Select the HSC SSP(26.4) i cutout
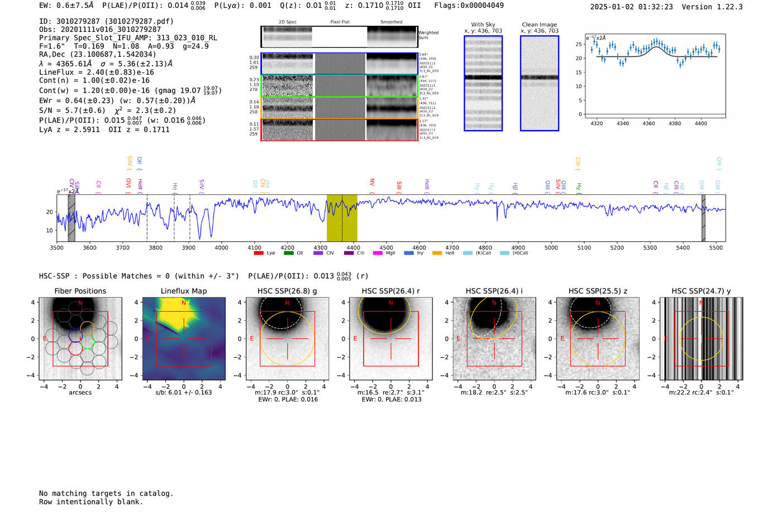This screenshot has height=532, width=782. (x=494, y=339)
